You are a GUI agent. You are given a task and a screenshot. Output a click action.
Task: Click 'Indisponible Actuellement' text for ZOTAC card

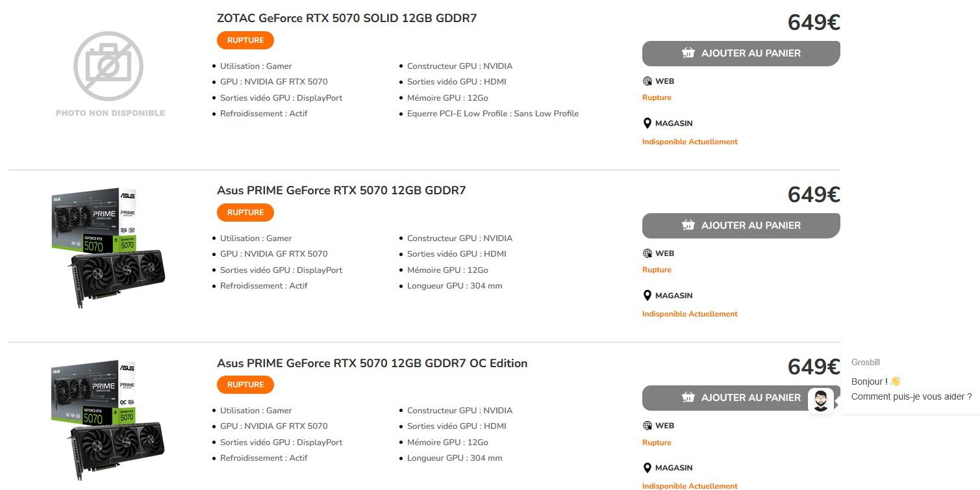point(690,142)
